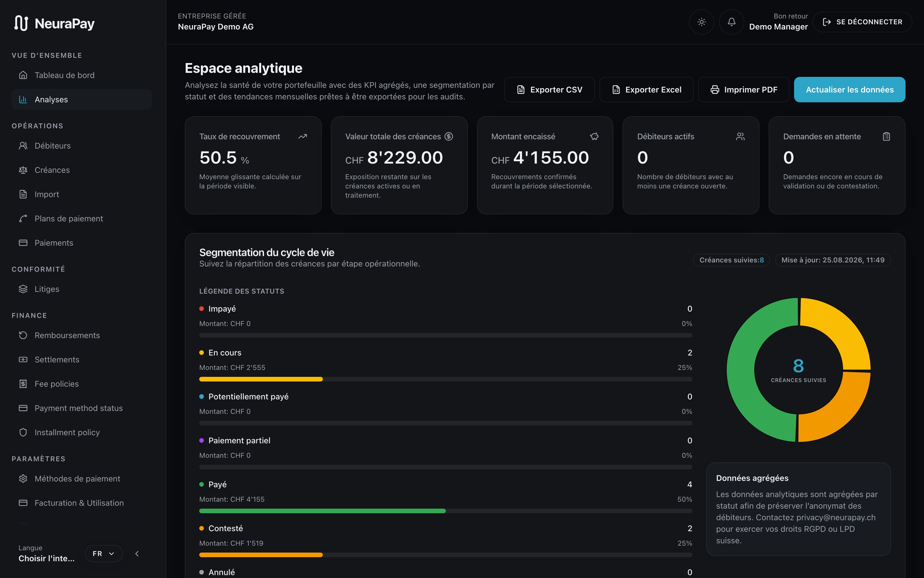This screenshot has height=578, width=924.
Task: Collapse the sidebar with the chevron
Action: coord(137,553)
